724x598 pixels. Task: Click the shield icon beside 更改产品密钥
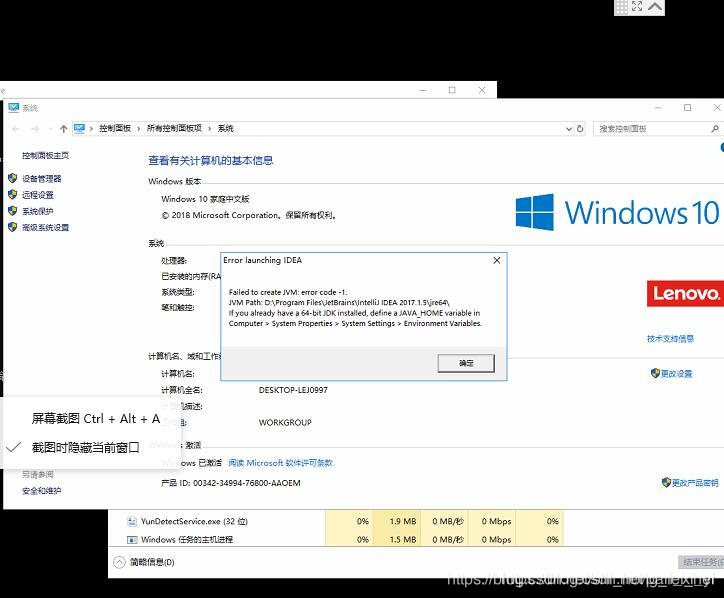pyautogui.click(x=666, y=482)
